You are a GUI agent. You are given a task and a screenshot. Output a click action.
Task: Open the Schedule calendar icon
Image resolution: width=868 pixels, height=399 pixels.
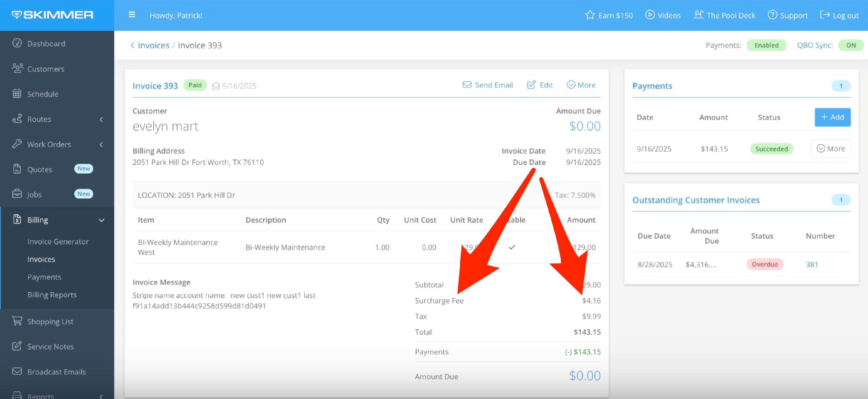(17, 94)
